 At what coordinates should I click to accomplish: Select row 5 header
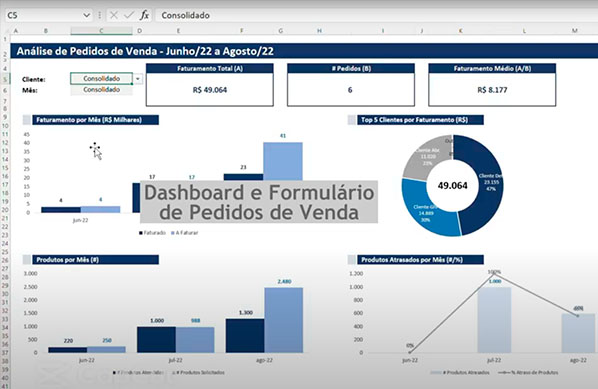point(5,79)
